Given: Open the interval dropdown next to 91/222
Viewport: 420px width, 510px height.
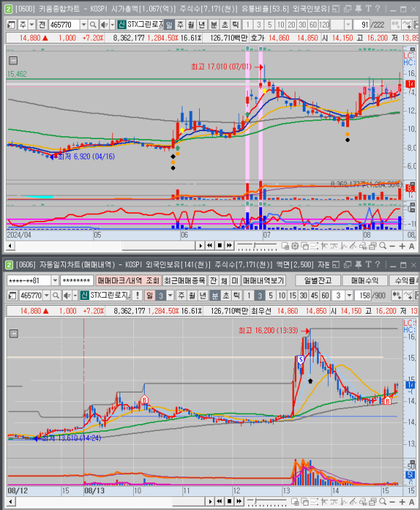Looking at the screenshot, I should 348,25.
